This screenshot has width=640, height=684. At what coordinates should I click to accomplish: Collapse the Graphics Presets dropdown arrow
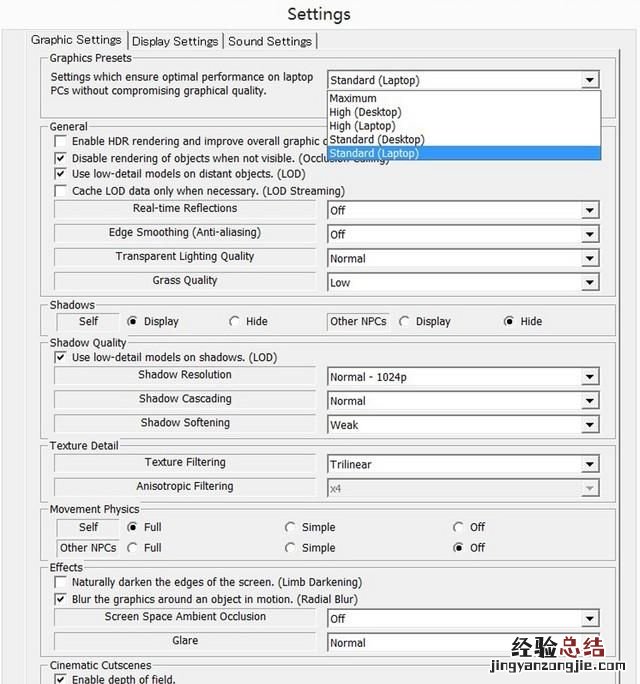[x=590, y=80]
